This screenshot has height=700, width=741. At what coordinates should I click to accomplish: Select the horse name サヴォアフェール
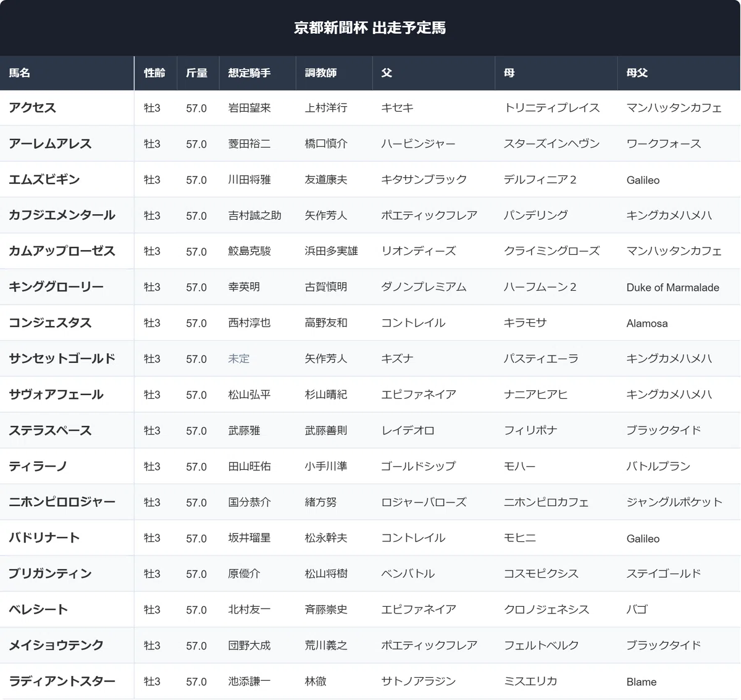point(56,394)
